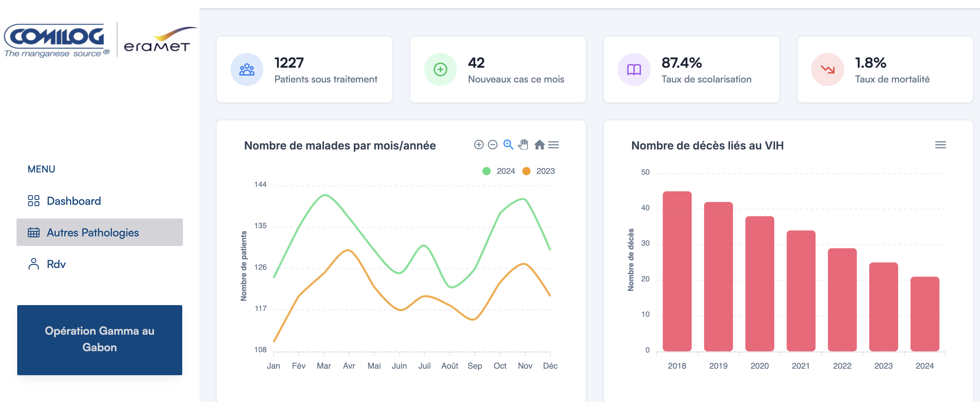The image size is (980, 402).
Task: Click the Déc label on x-axis
Action: (x=550, y=366)
